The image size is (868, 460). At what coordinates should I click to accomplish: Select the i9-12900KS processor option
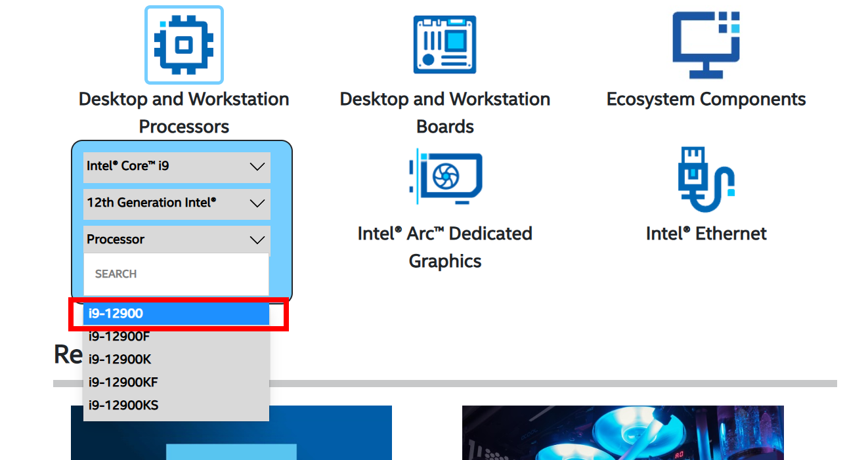pos(176,406)
